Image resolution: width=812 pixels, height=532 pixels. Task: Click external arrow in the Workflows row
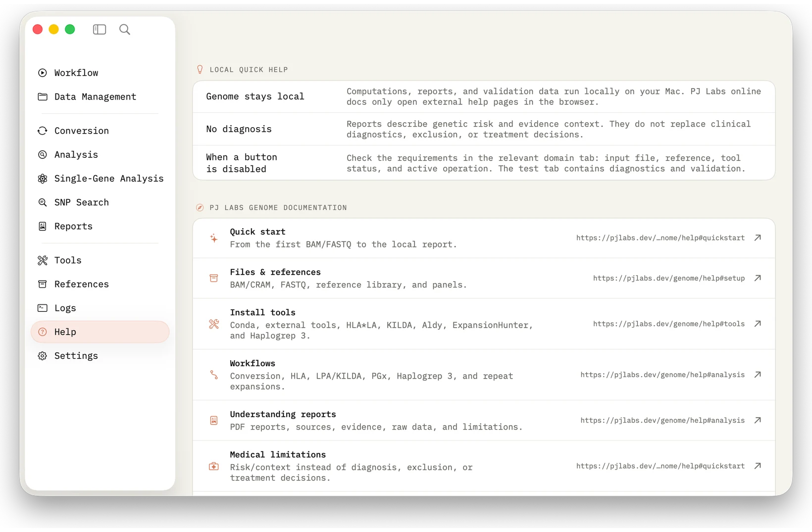click(758, 375)
